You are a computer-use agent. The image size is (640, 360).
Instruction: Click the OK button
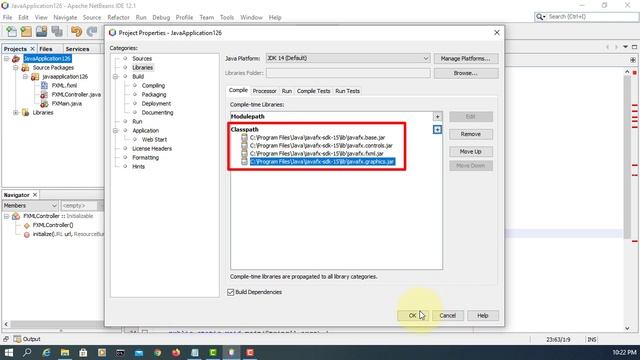click(x=413, y=316)
